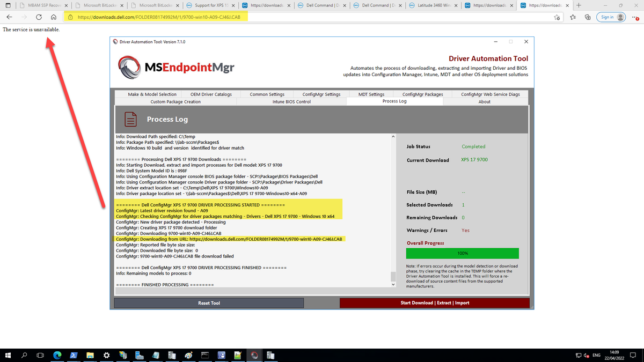
Task: Open Common Settings tab
Action: pos(267,94)
